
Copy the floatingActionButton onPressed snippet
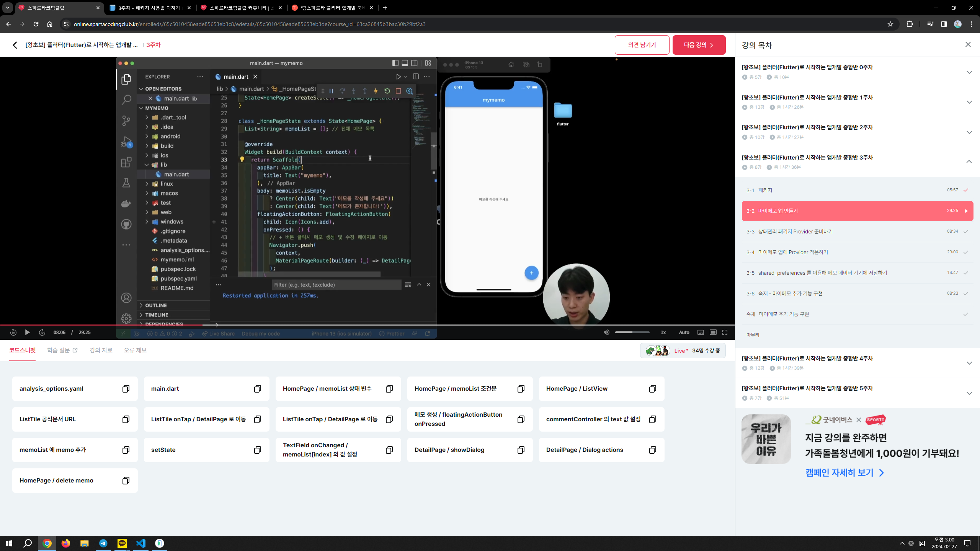click(521, 419)
